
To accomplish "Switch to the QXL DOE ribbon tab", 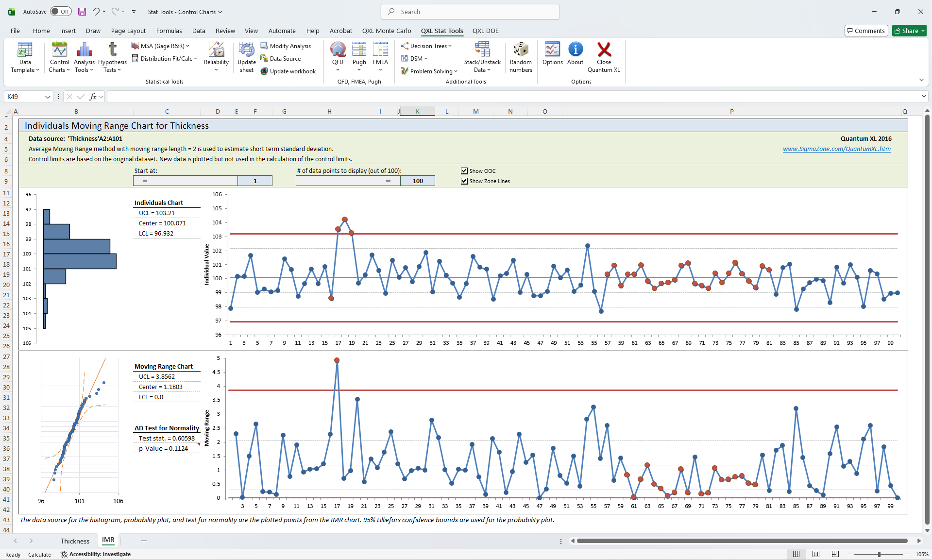I will tap(485, 31).
